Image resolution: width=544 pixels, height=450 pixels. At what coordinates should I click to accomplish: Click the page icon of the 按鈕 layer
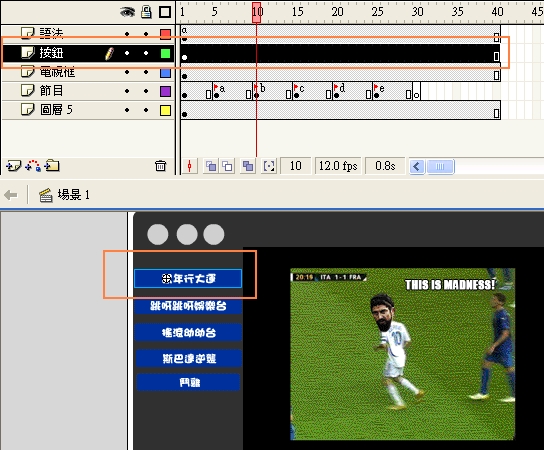point(28,53)
